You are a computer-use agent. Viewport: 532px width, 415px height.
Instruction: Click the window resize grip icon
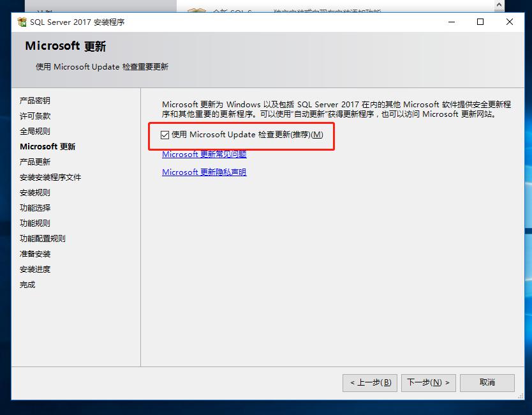[521, 396]
